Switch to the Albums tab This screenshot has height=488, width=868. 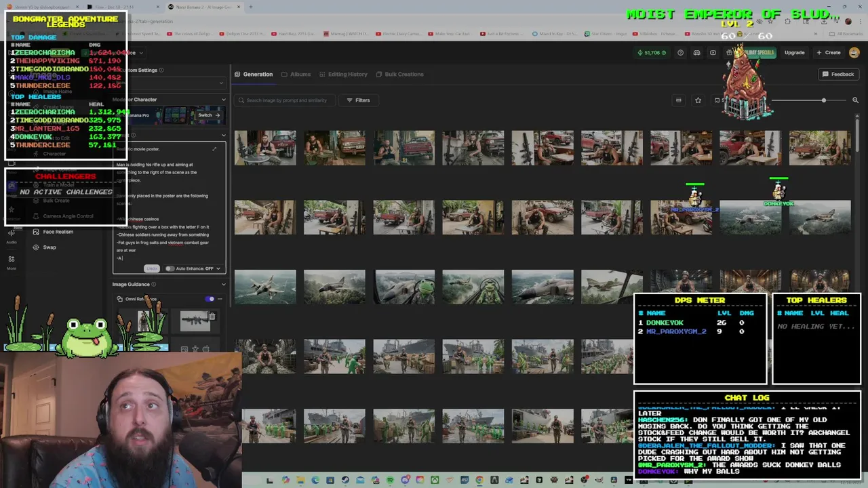click(296, 75)
